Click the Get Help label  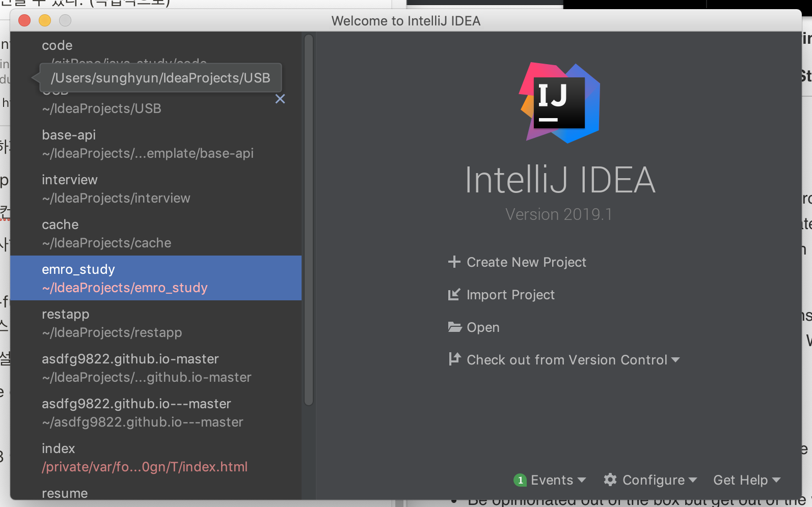[740, 480]
